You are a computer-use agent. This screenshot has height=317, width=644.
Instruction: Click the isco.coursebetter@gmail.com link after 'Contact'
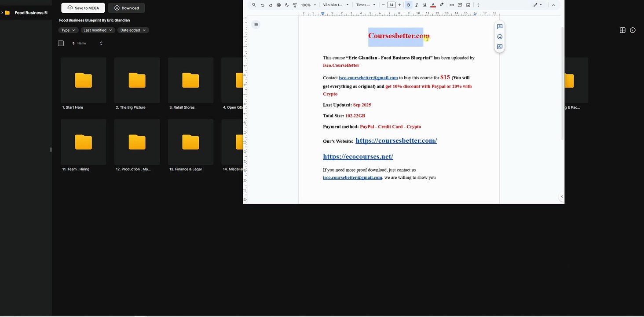(368, 78)
